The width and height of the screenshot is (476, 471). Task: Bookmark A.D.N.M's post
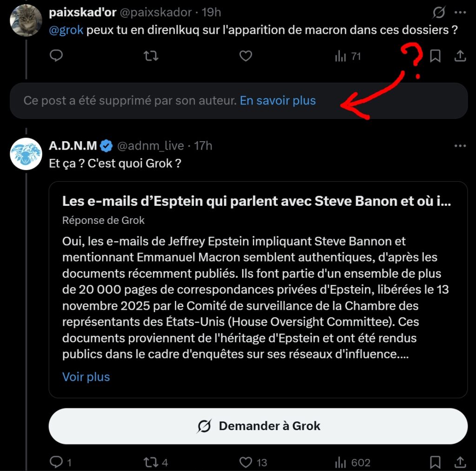point(435,462)
